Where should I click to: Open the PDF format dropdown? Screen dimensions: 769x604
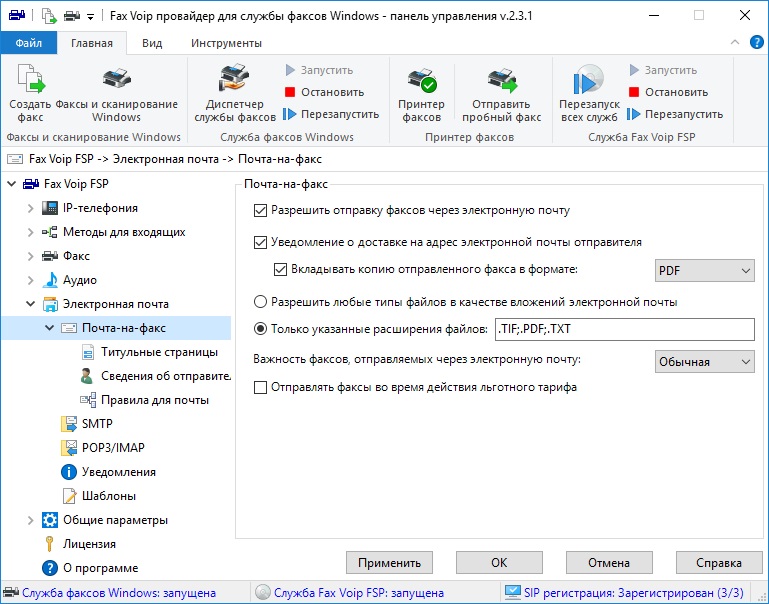[x=704, y=271]
